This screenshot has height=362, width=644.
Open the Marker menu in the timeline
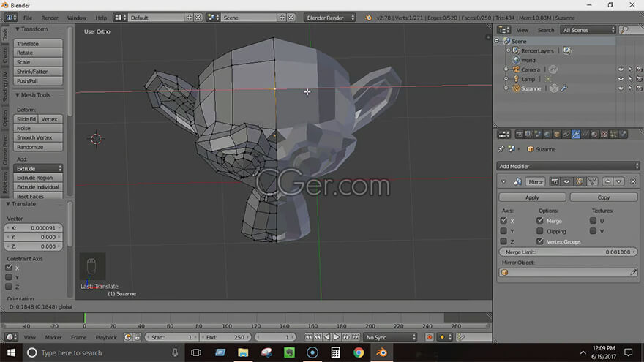[53, 337]
